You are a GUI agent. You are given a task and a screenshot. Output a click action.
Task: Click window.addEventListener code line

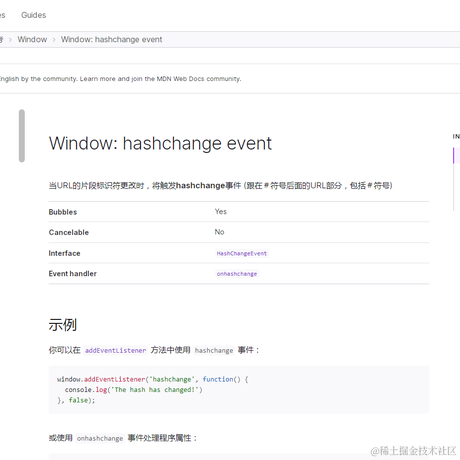point(153,379)
